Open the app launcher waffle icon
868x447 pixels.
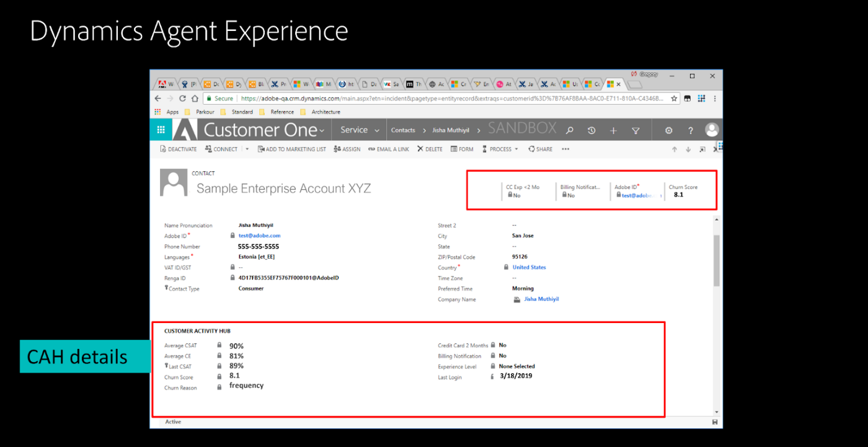(x=161, y=130)
